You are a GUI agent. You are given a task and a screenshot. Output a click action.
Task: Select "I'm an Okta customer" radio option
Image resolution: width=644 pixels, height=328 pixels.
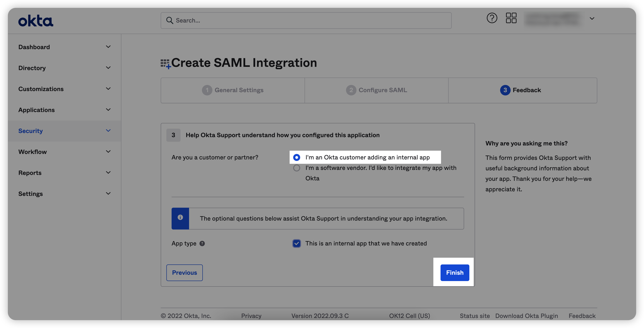[296, 157]
